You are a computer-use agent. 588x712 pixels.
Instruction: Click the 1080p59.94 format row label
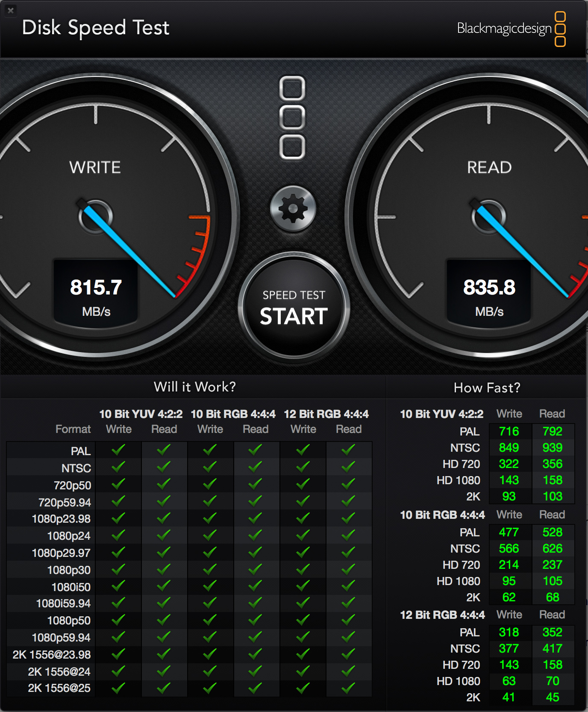(61, 638)
